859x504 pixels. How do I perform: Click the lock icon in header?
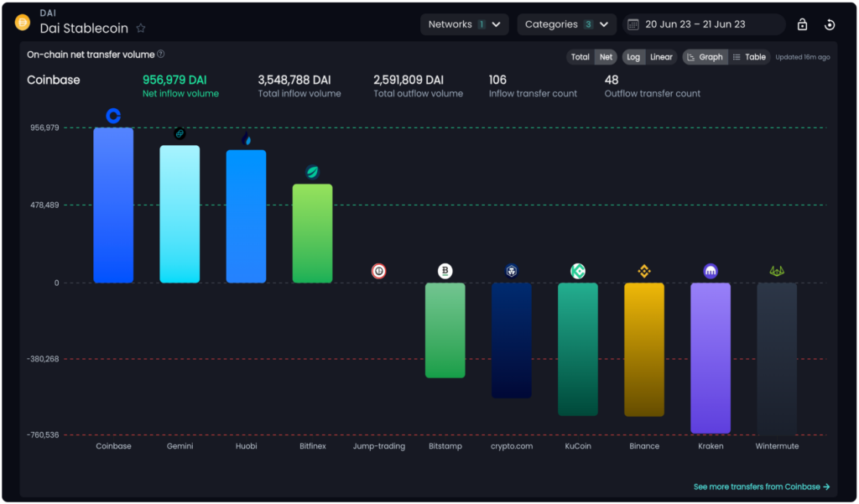802,24
